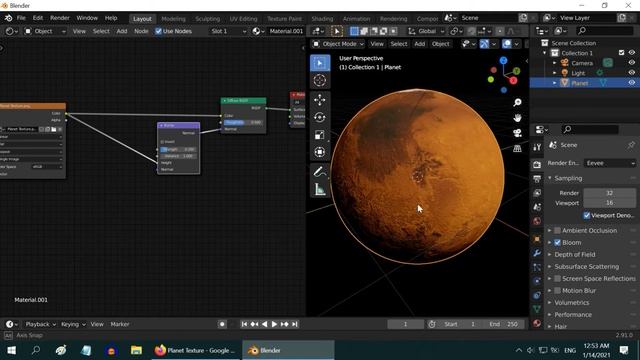Screen dimensions: 640x360
Task: Expand the Camera tree item
Action: point(554,63)
